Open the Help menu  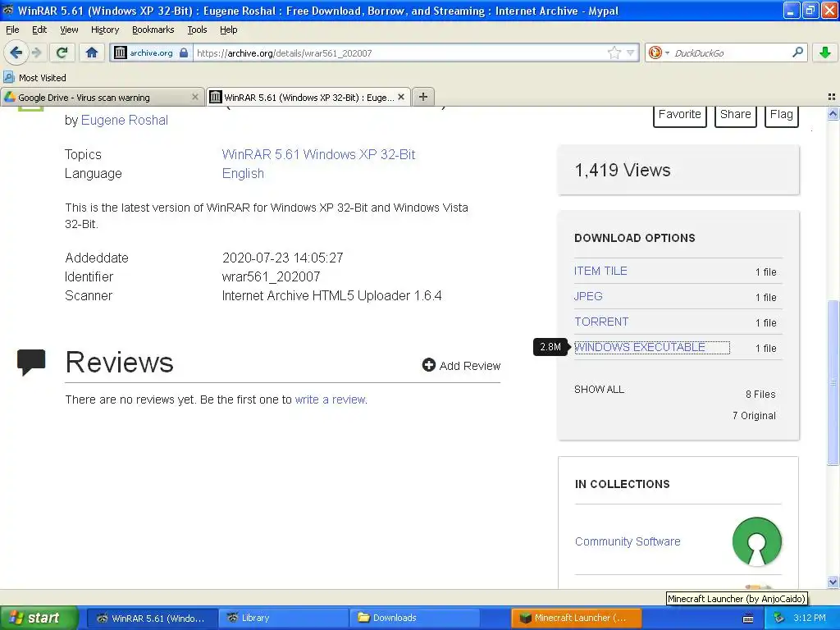(229, 30)
